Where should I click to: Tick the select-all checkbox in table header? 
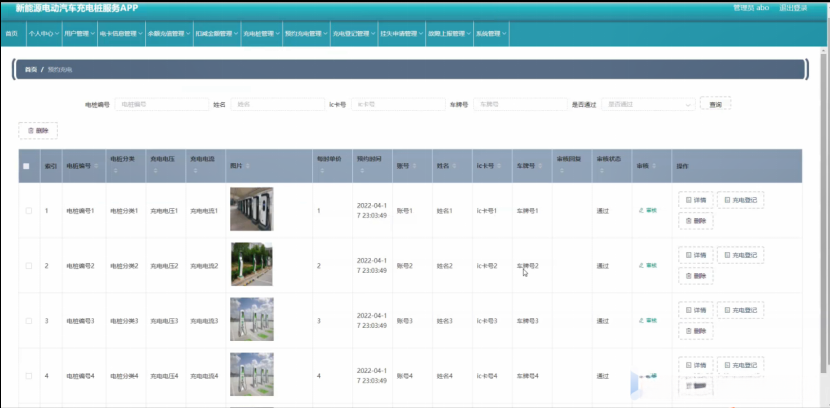click(27, 166)
